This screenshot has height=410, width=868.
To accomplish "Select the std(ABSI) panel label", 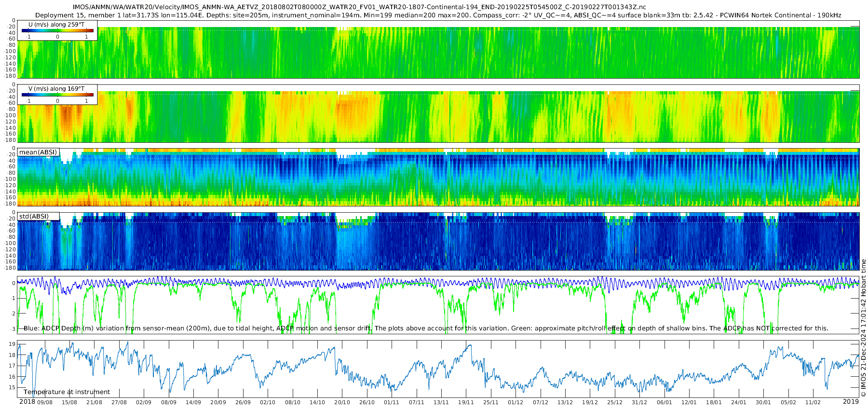I will (34, 217).
